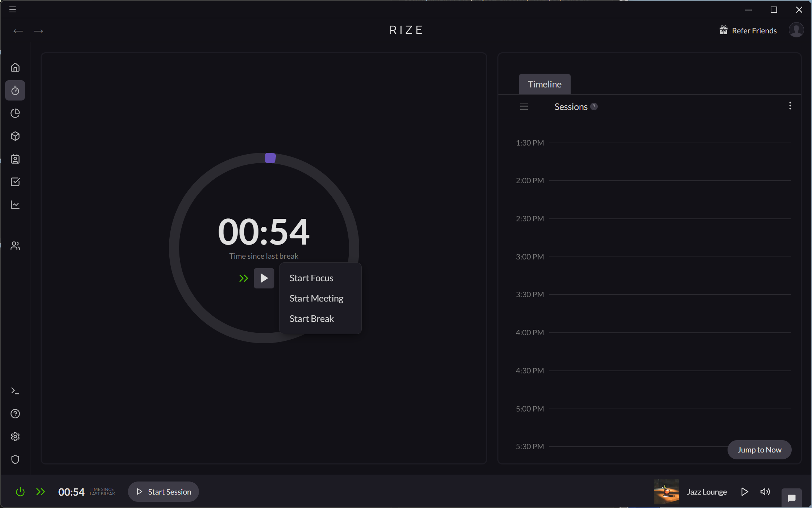This screenshot has height=508, width=812.
Task: Open the pie chart reports icon
Action: (15, 113)
